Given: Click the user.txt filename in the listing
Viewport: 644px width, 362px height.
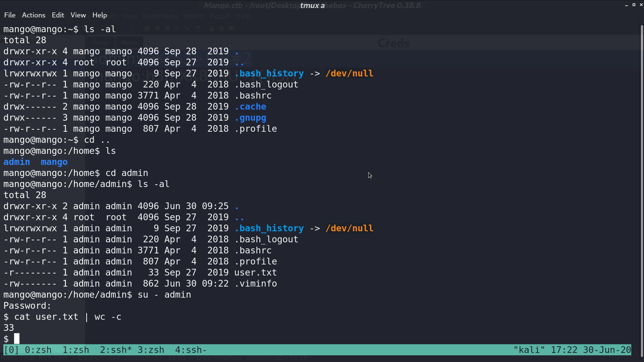Looking at the screenshot, I should tap(256, 273).
